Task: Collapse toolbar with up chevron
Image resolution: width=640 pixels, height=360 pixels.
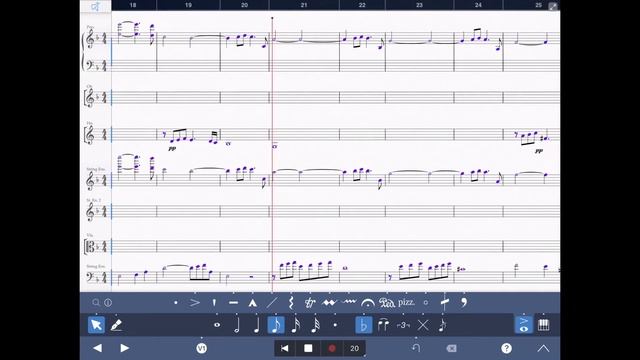Action: pyautogui.click(x=543, y=348)
